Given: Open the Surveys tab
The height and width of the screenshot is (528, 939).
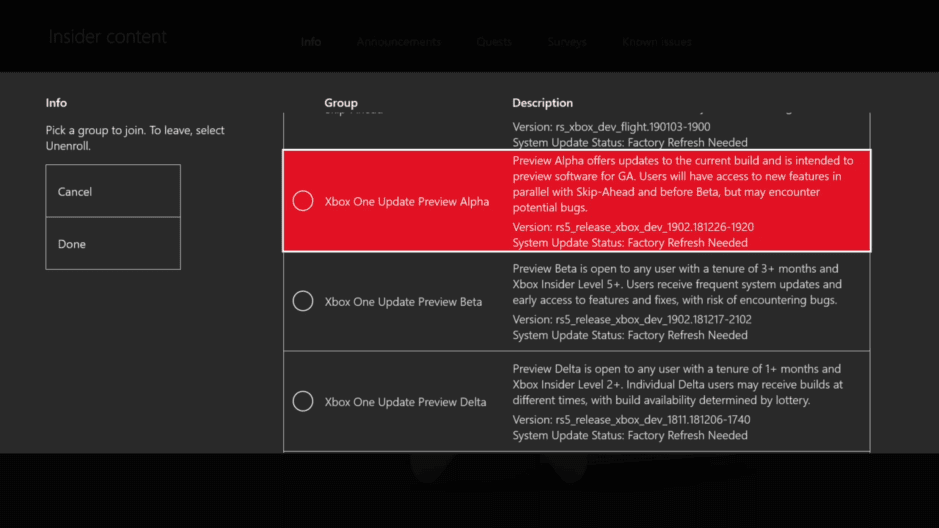Looking at the screenshot, I should tap(567, 42).
